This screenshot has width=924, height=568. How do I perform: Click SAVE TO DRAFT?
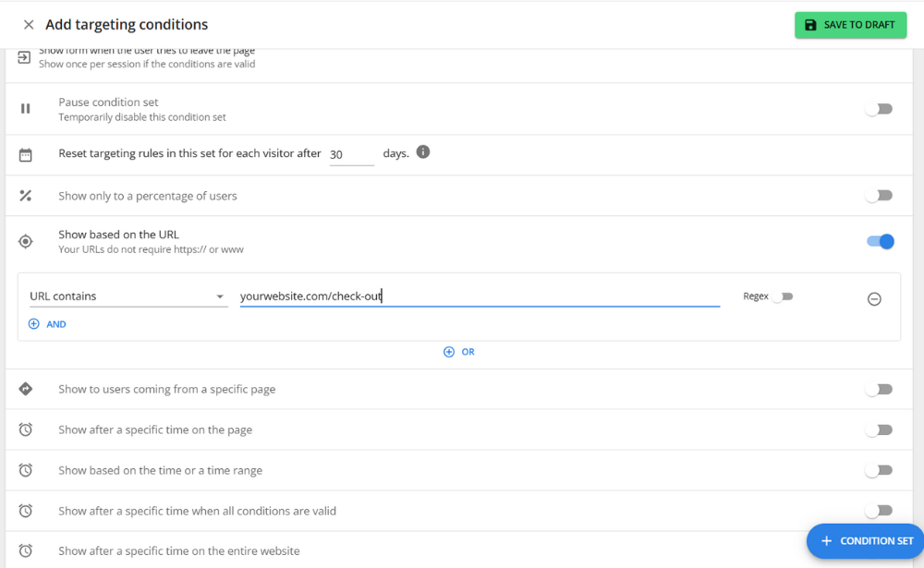[x=850, y=25]
